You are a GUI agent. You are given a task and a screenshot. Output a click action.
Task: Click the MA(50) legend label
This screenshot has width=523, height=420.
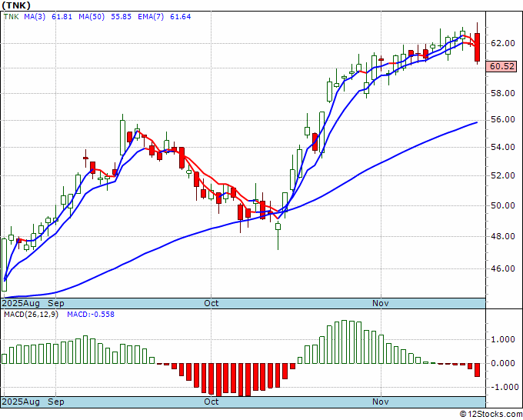(92, 17)
